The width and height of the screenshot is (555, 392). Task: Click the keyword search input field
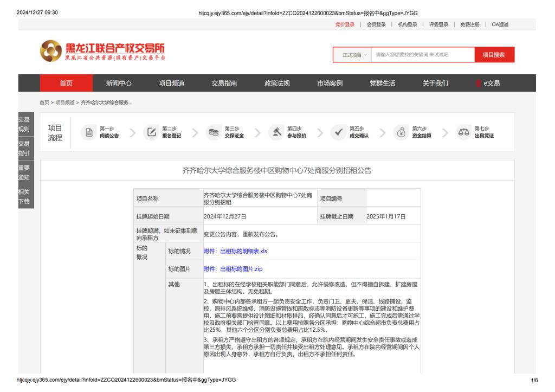coord(420,55)
